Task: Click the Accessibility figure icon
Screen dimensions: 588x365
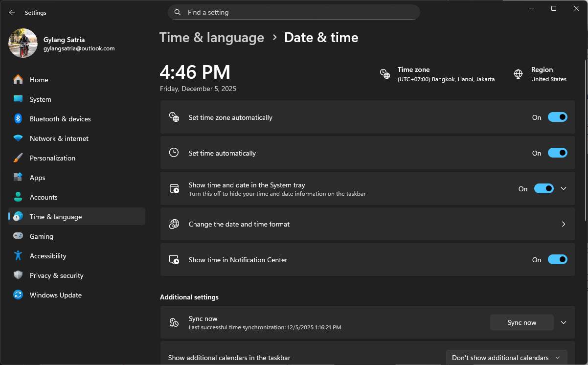Action: pyautogui.click(x=18, y=256)
